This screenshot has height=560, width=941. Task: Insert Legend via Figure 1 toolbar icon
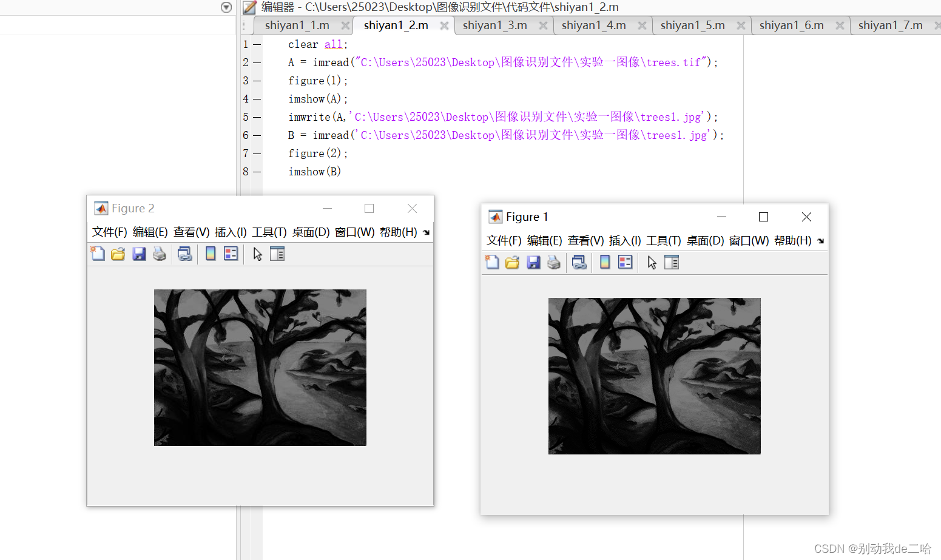[x=626, y=262]
